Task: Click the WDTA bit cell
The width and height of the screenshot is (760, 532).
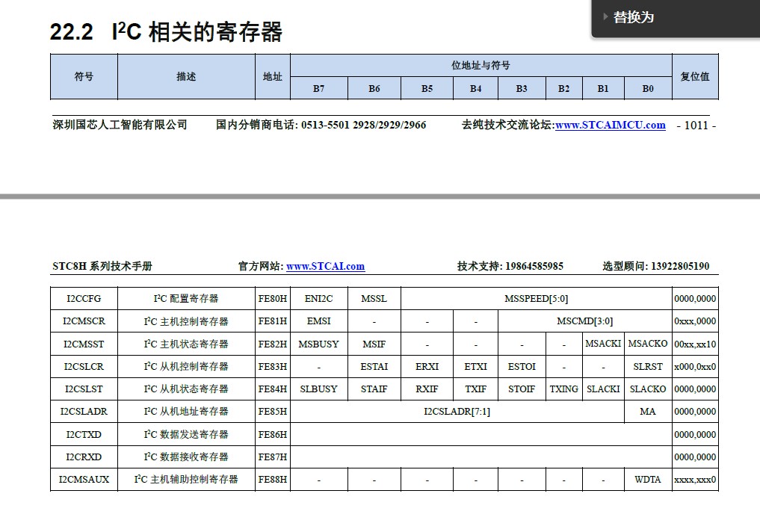Action: point(648,479)
